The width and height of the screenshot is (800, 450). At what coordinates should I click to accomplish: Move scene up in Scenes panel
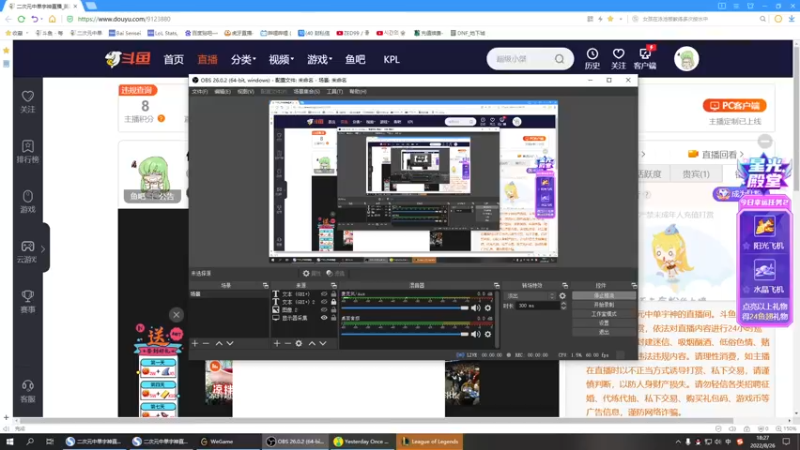pos(219,343)
